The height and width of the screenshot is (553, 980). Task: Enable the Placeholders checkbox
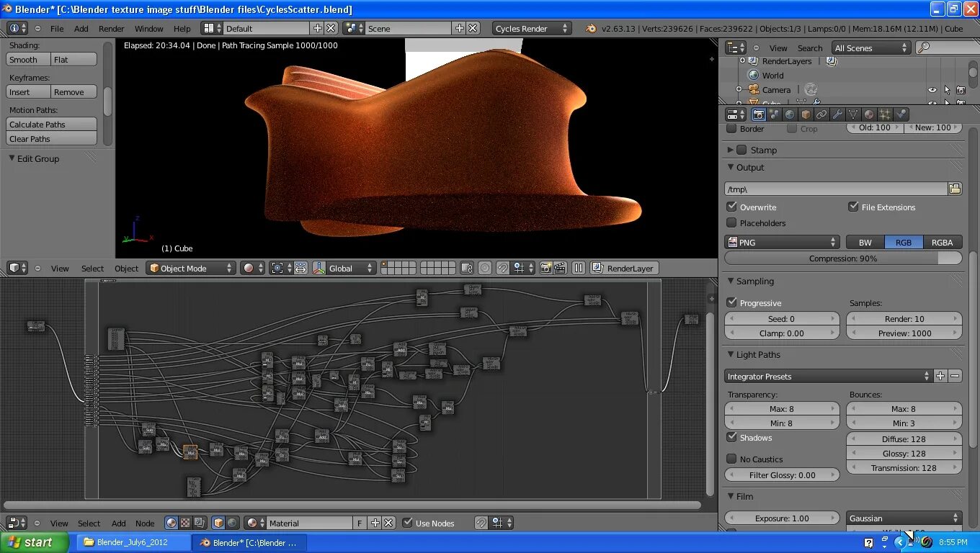731,223
